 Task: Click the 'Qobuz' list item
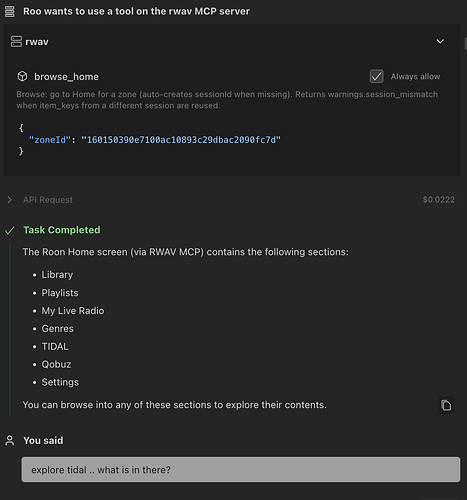pos(56,364)
